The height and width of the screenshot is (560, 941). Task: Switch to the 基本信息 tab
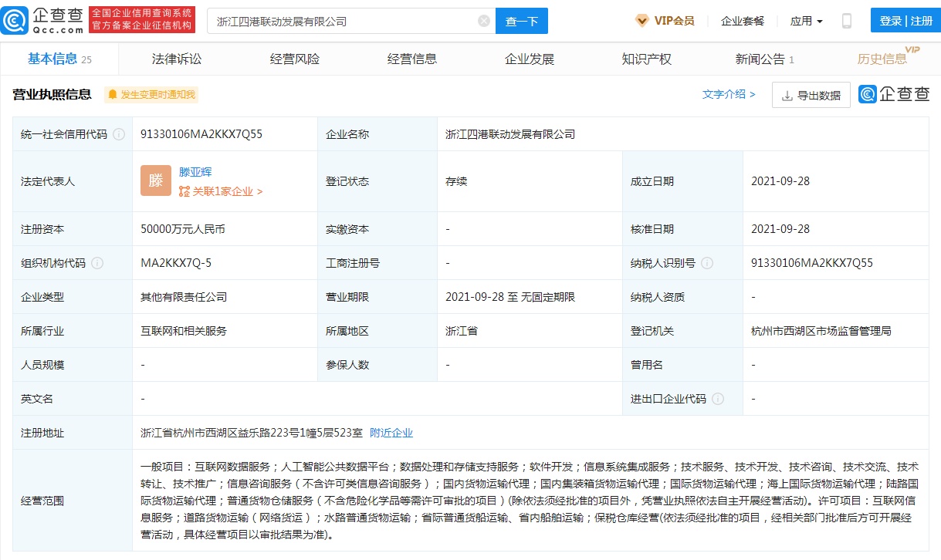tap(59, 59)
